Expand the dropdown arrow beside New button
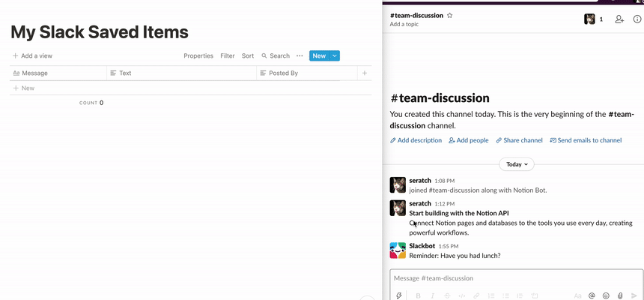The height and width of the screenshot is (300, 644). click(x=335, y=56)
